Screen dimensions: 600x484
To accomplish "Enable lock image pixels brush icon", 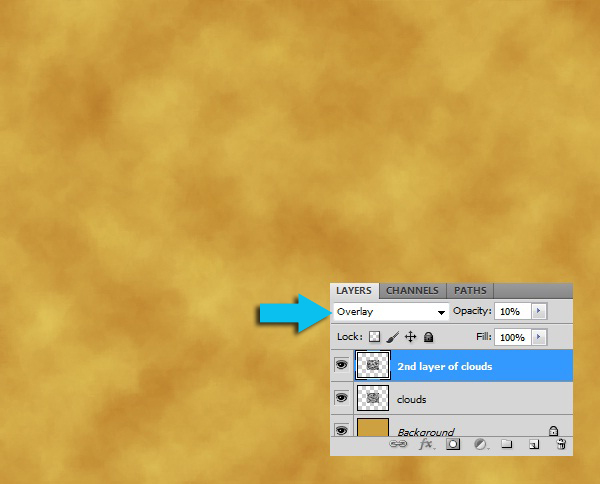I will click(x=392, y=338).
